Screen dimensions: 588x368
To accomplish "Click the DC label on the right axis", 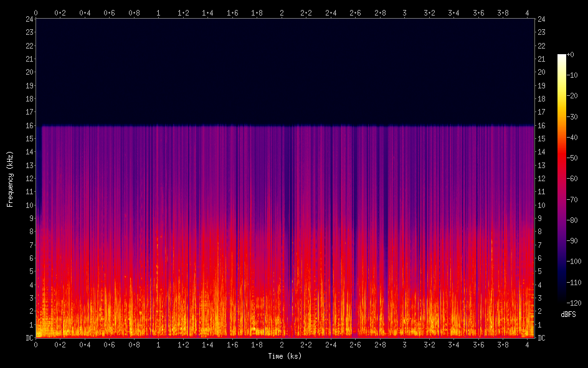I will (x=541, y=338).
